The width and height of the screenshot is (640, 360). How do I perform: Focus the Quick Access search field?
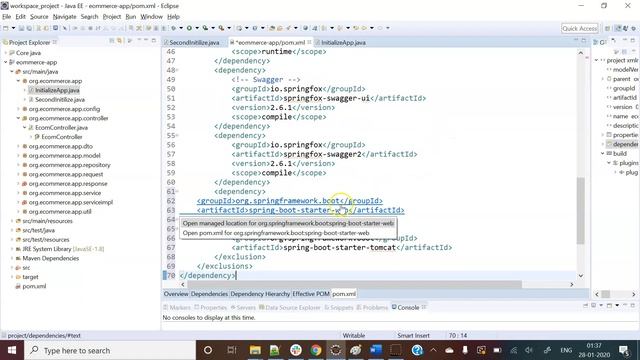(580, 28)
